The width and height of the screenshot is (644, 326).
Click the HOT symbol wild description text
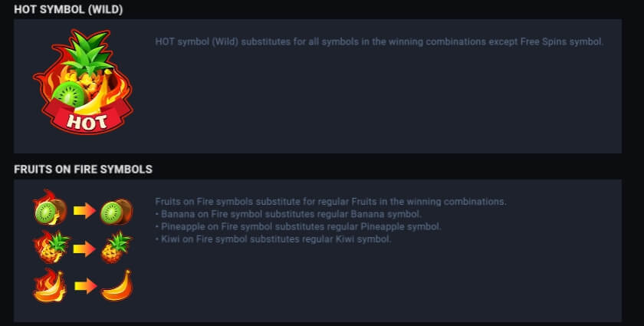point(379,41)
